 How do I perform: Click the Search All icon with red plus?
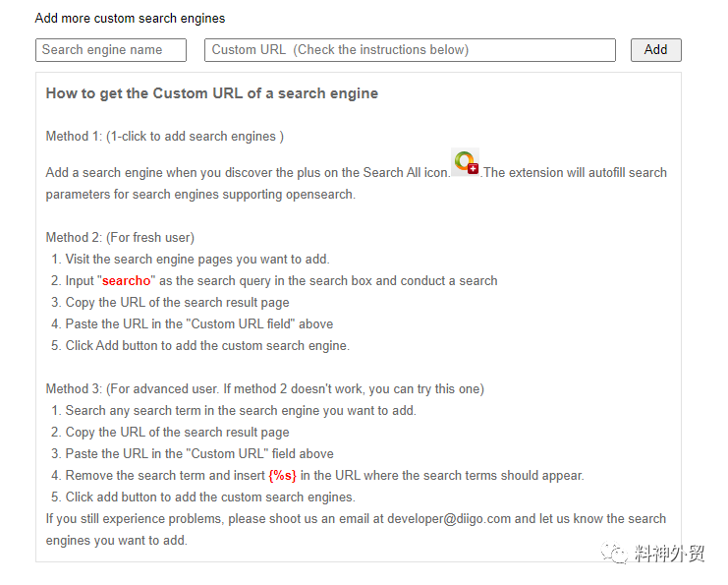coord(466,163)
